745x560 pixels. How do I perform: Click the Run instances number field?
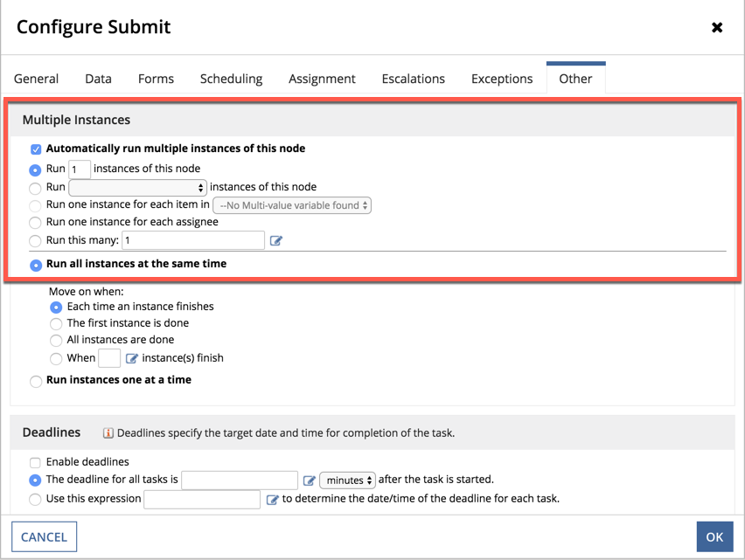80,169
